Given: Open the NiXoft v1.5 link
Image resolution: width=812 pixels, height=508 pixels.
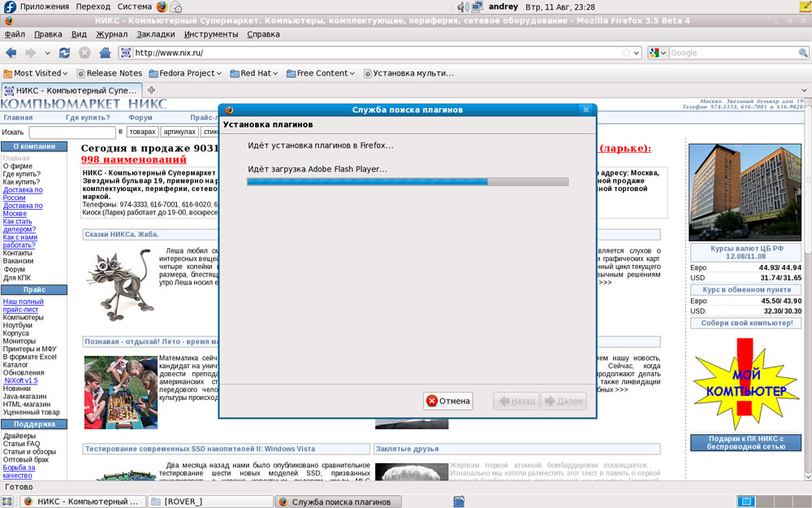Looking at the screenshot, I should pyautogui.click(x=21, y=380).
